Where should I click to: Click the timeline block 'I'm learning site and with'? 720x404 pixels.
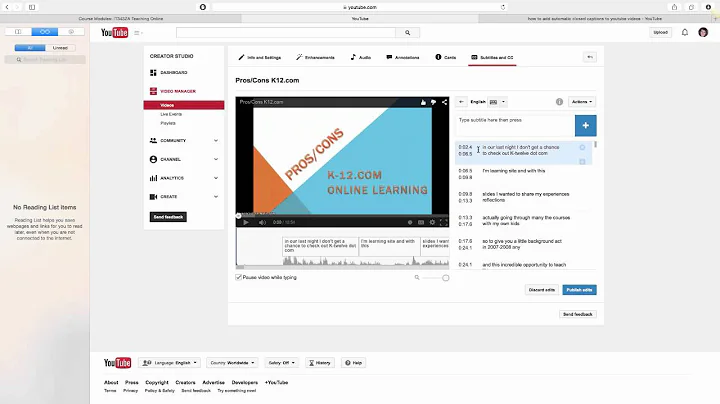click(388, 246)
